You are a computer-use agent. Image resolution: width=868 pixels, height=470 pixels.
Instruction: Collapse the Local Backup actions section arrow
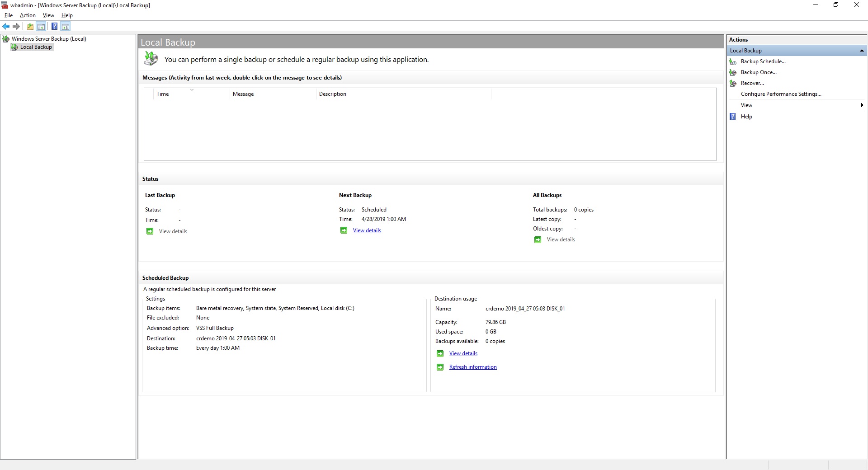pyautogui.click(x=862, y=51)
